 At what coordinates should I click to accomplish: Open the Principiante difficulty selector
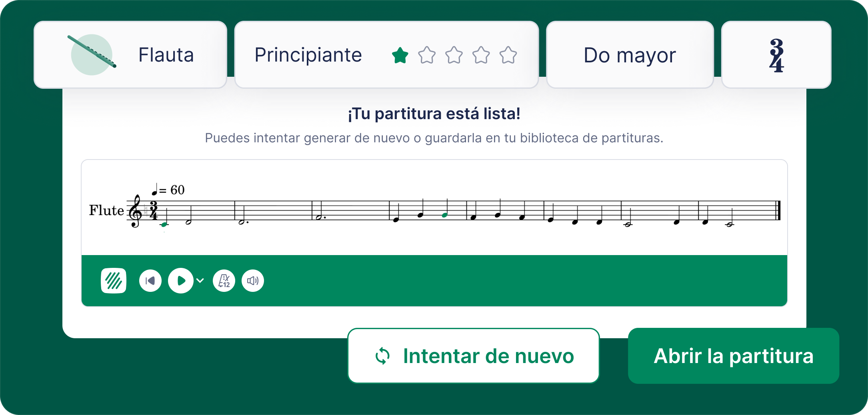tap(308, 55)
